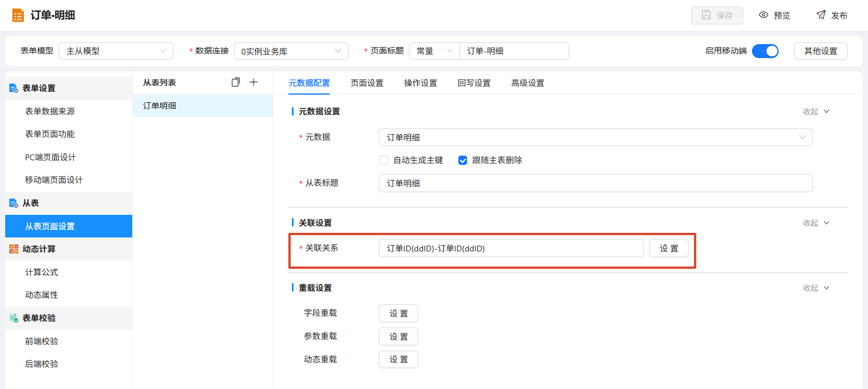The height and width of the screenshot is (389, 868).
Task: Click the 表单校验 group header
Action: tap(68, 318)
